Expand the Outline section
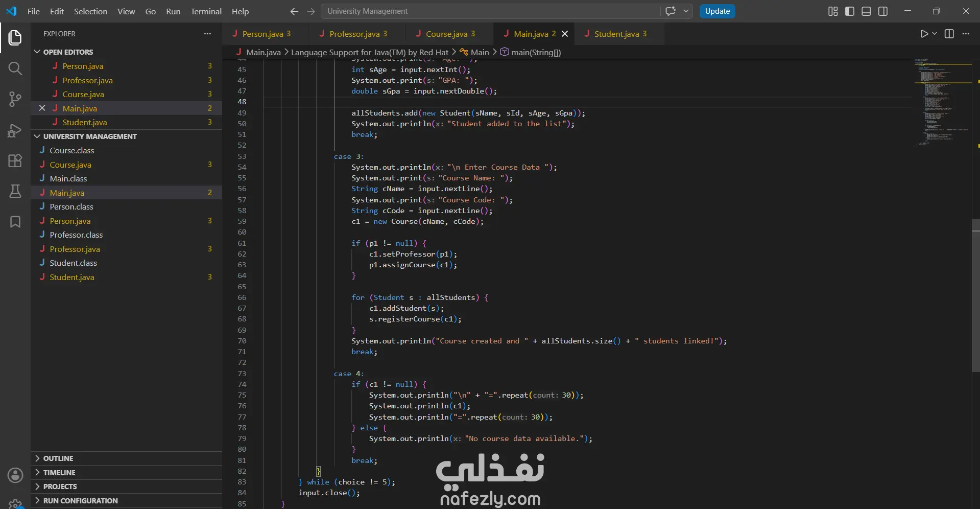980x509 pixels. [x=126, y=458]
